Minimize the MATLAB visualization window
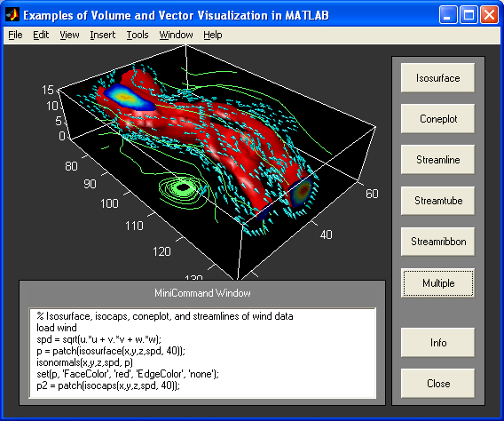This screenshot has width=504, height=421. tap(448, 15)
